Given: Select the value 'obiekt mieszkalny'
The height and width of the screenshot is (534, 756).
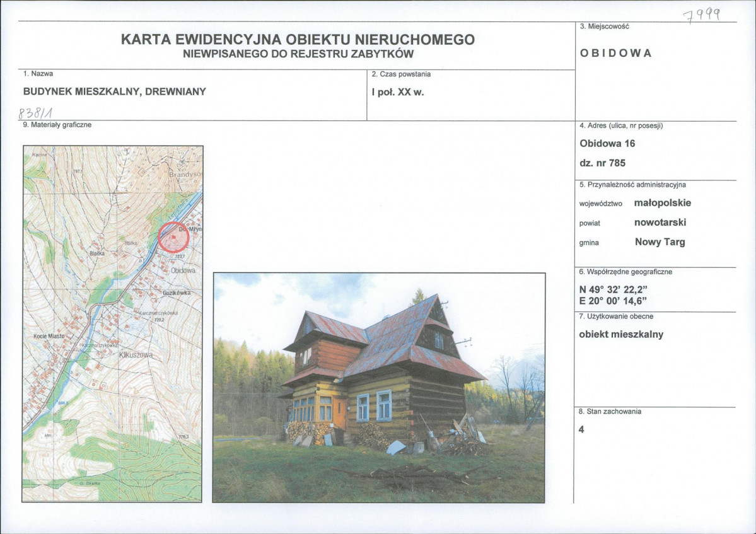Looking at the screenshot, I should click(x=621, y=334).
